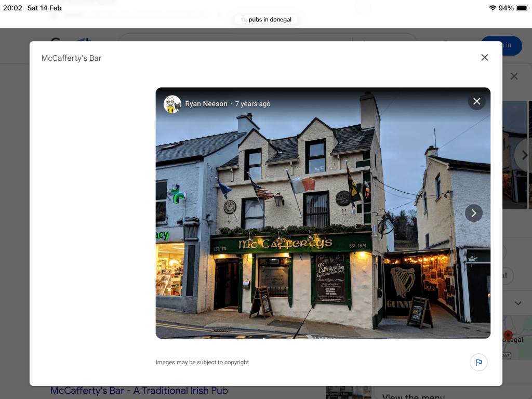Open 'McCafferty's Bar - A Traditional Irish Pub' result
Viewport: 532px width, 399px height.
point(139,391)
